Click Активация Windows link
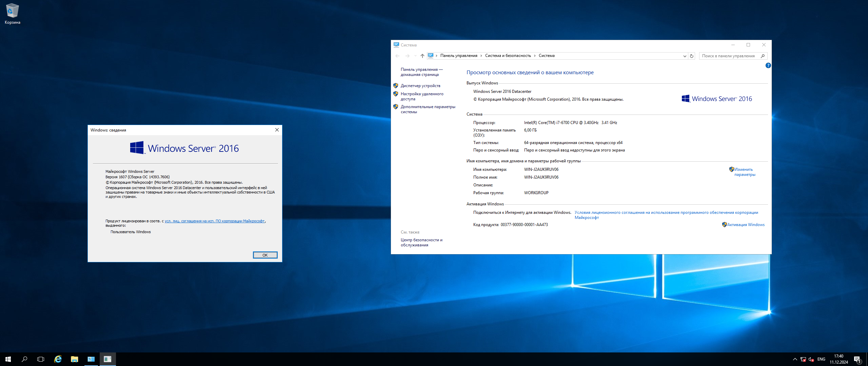 click(746, 225)
